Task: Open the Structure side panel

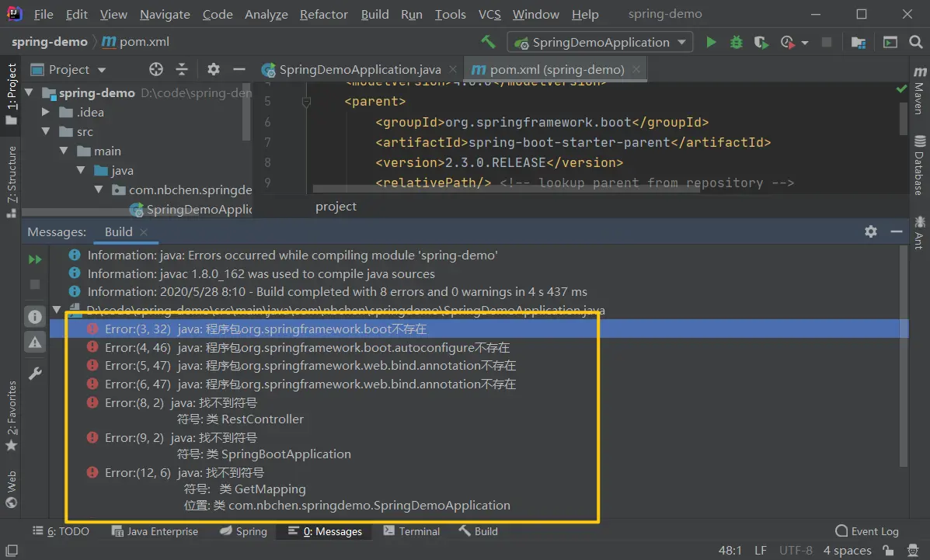Action: [12, 180]
